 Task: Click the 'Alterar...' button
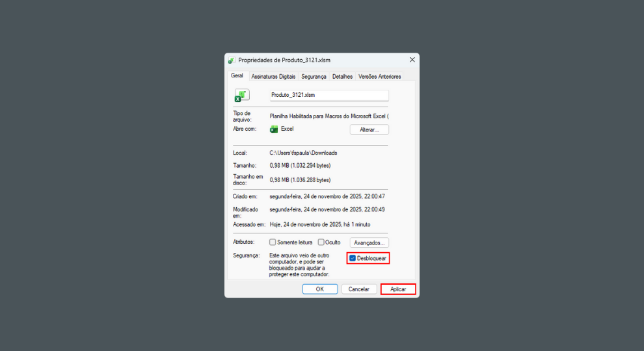(369, 130)
